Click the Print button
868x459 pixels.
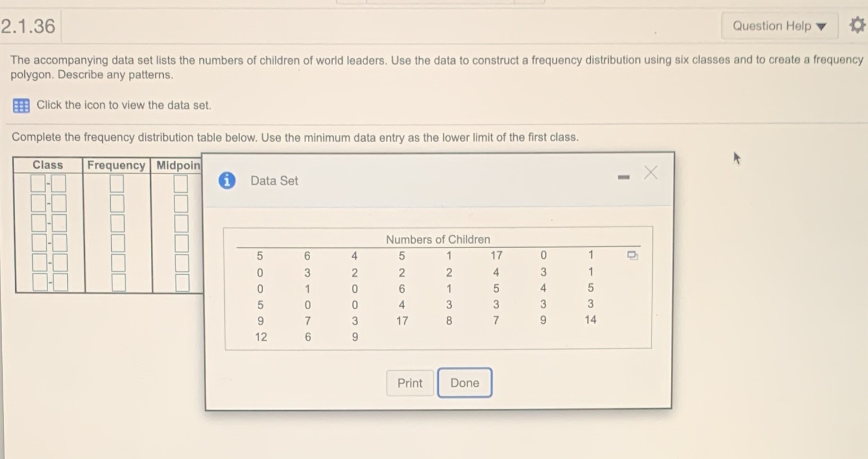pos(409,383)
